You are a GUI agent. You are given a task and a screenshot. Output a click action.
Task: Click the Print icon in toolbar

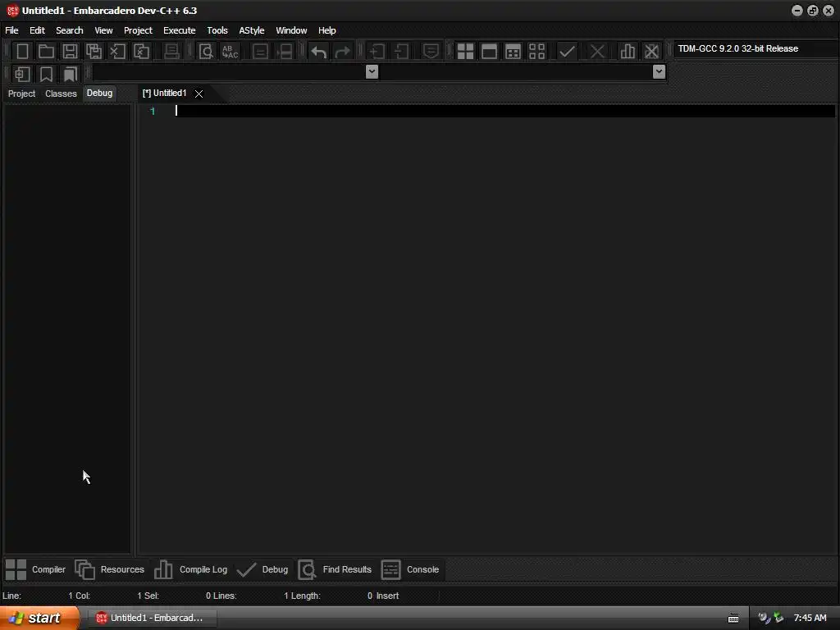click(171, 52)
